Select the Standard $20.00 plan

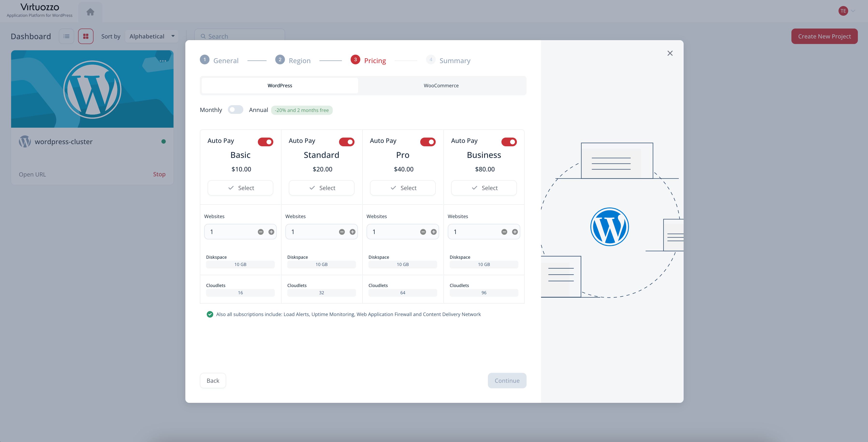coord(321,188)
